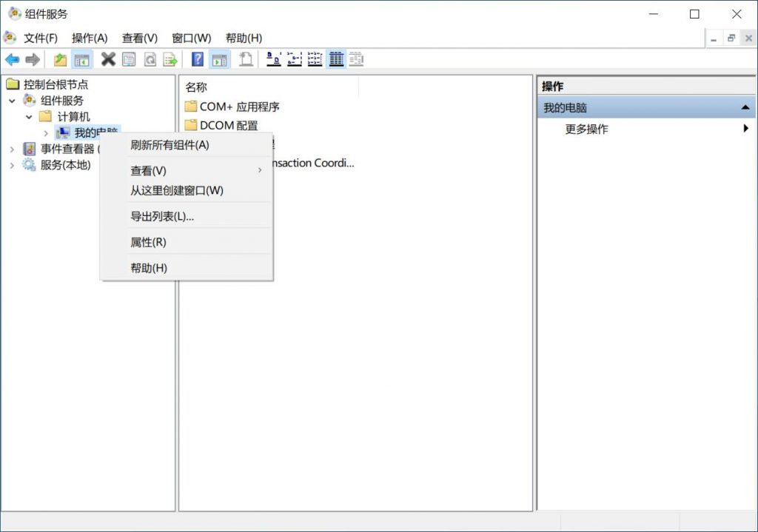Viewport: 758px width, 532px height.
Task: Click the Export List toolbar icon
Action: click(170, 59)
